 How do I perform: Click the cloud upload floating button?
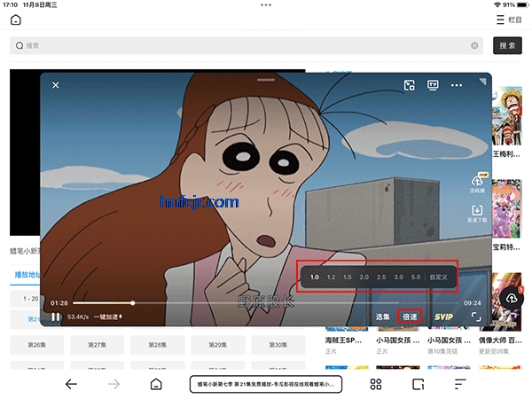coord(512,300)
